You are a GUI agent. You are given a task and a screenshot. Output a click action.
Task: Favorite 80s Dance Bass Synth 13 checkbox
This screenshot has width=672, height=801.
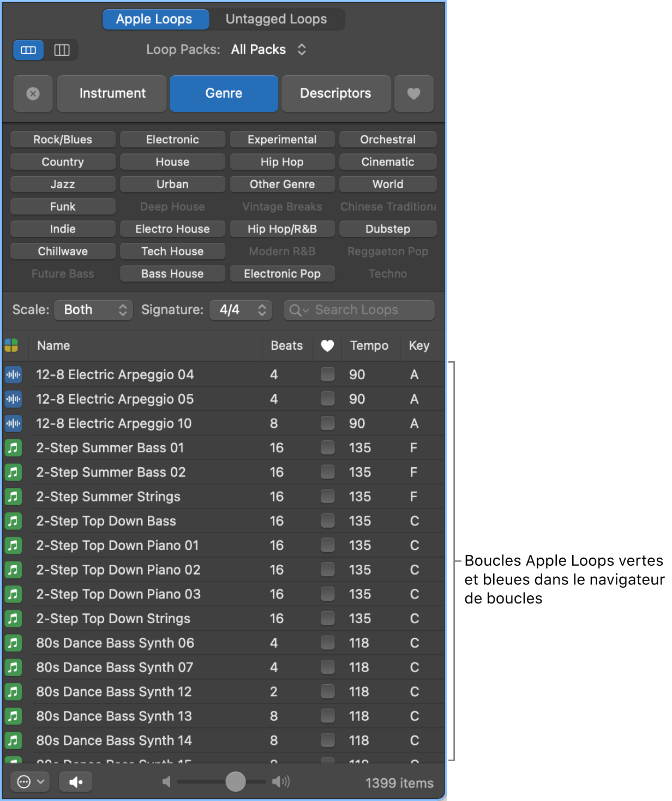pos(328,716)
